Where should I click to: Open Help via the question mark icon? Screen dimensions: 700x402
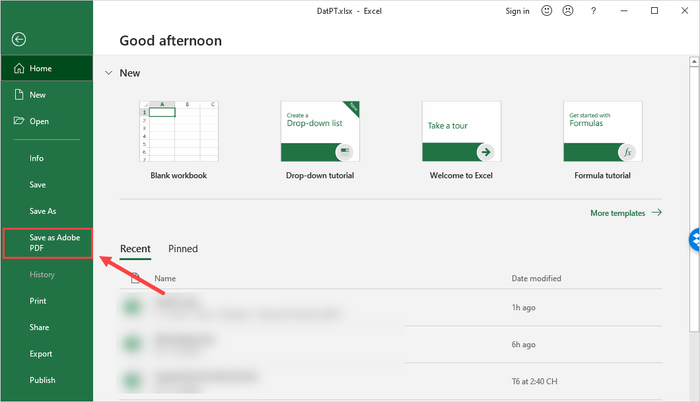(x=593, y=11)
